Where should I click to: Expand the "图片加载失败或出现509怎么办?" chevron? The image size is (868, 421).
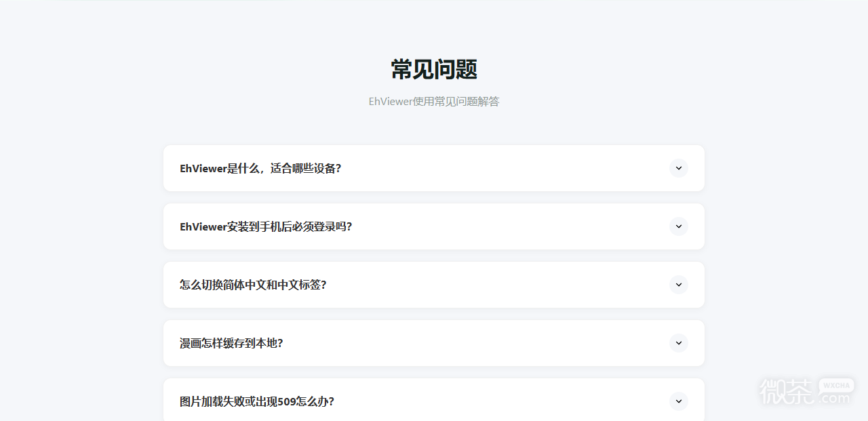678,401
